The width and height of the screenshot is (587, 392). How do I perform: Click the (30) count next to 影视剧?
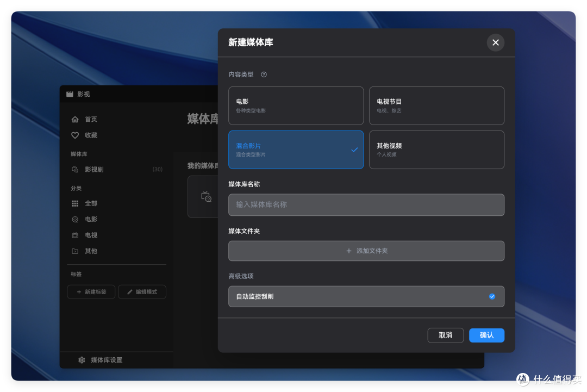coord(158,170)
